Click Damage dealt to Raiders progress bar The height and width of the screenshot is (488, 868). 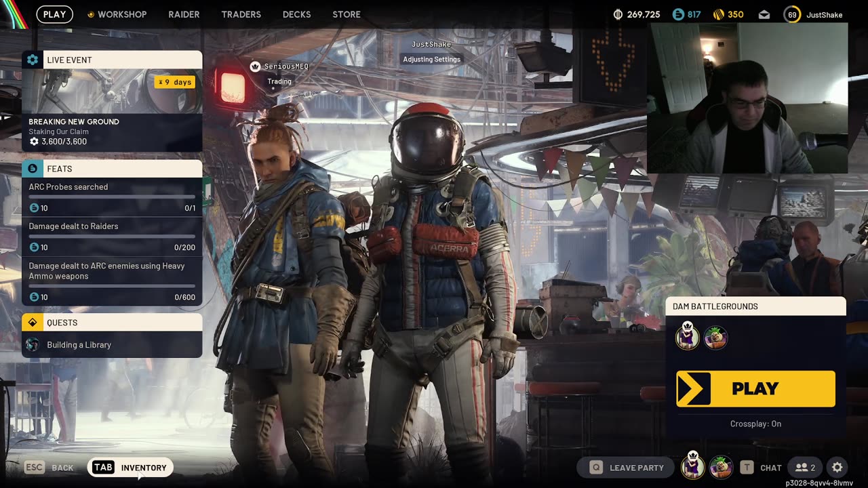112,237
